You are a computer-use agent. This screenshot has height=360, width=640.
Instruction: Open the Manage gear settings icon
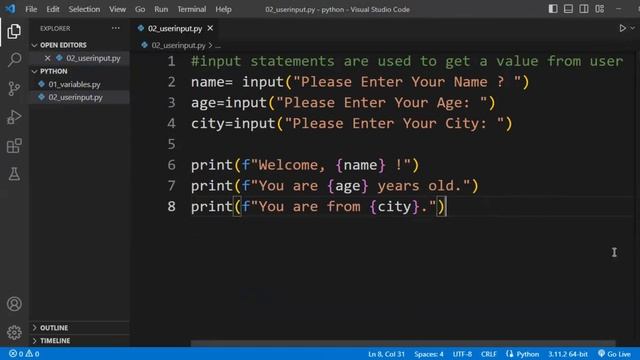(14, 332)
